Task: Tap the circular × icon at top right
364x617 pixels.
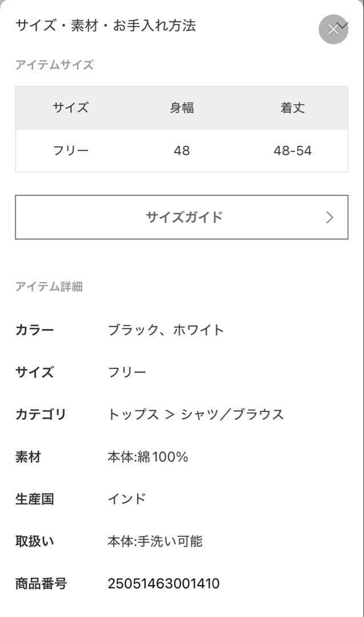Action: click(333, 30)
